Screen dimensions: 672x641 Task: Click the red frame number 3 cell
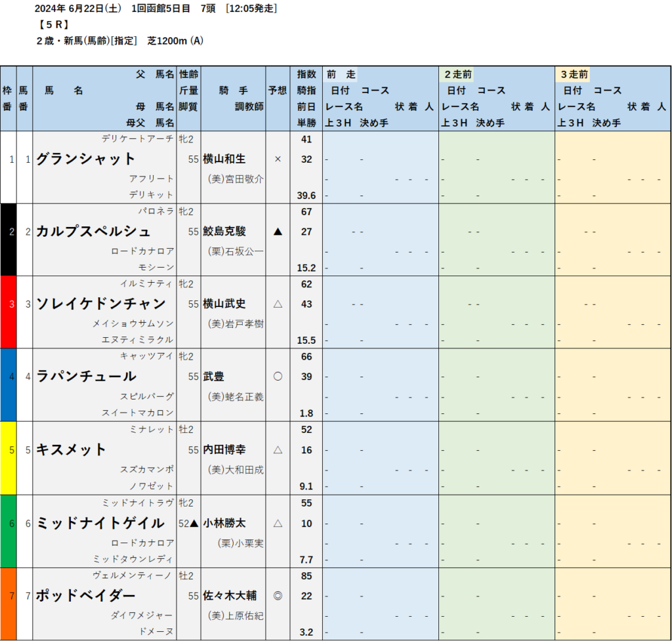click(8, 312)
